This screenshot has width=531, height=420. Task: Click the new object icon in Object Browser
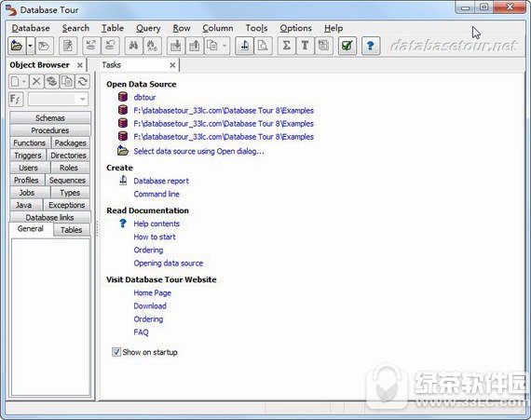[x=15, y=82]
